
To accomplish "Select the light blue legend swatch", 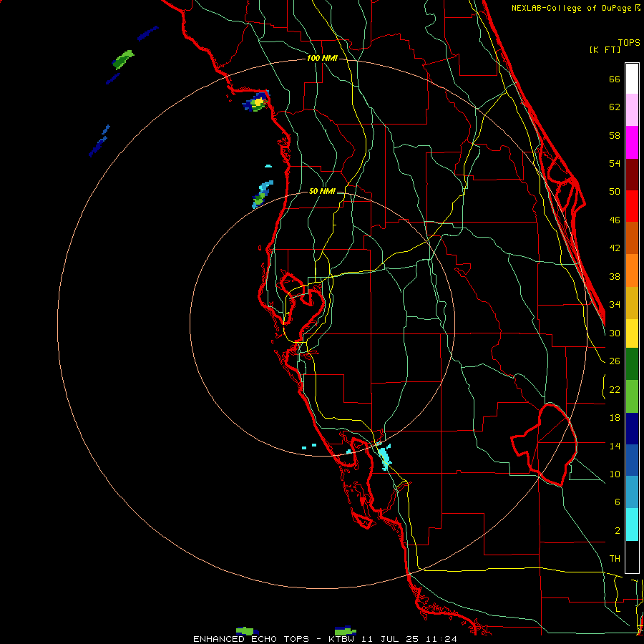I will point(632,492).
